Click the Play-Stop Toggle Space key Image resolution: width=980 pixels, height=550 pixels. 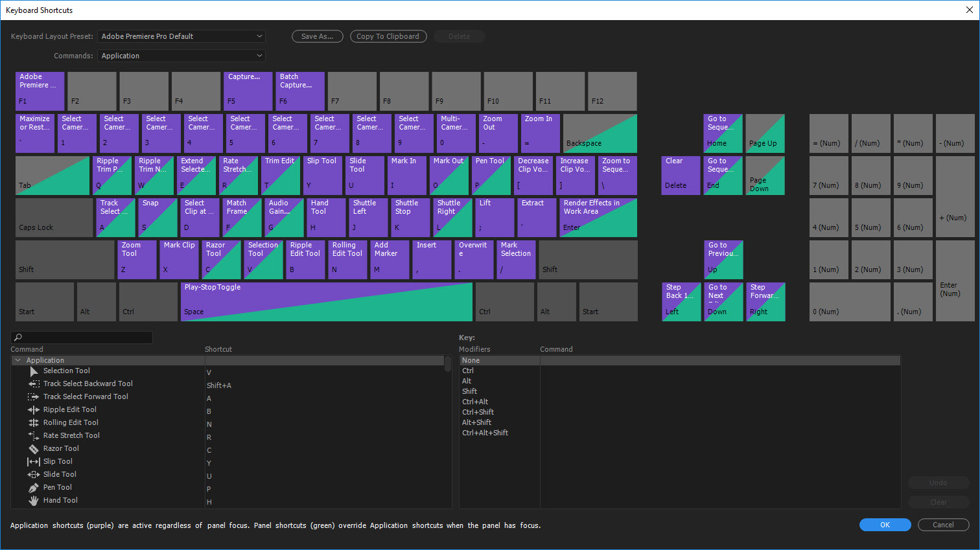[x=327, y=302]
